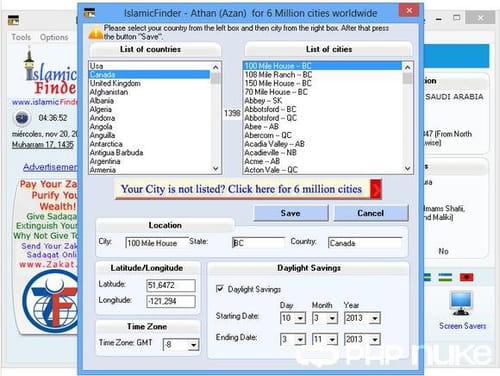This screenshot has width=500, height=376.
Task: Click the Save button
Action: 291,213
